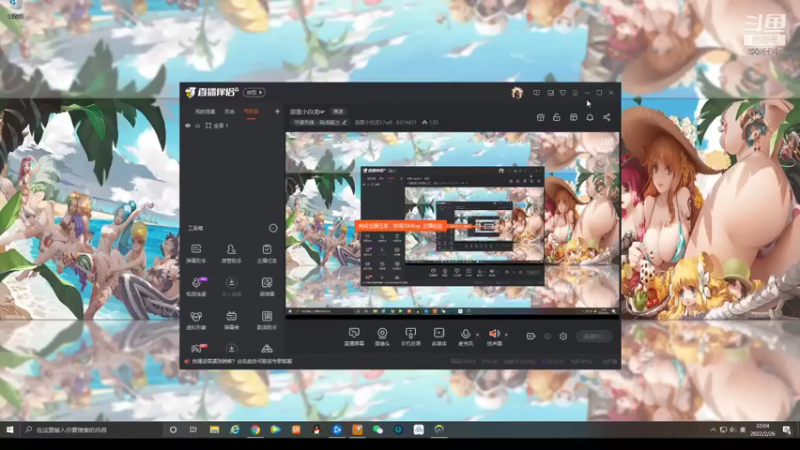Screen dimensions: 800x450
Task: Open the grid layout icon above preview
Action: coord(573,117)
